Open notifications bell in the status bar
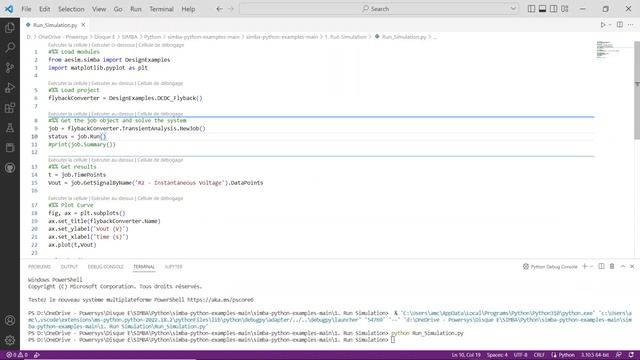Image resolution: width=640 pixels, height=360 pixels. 631,355
